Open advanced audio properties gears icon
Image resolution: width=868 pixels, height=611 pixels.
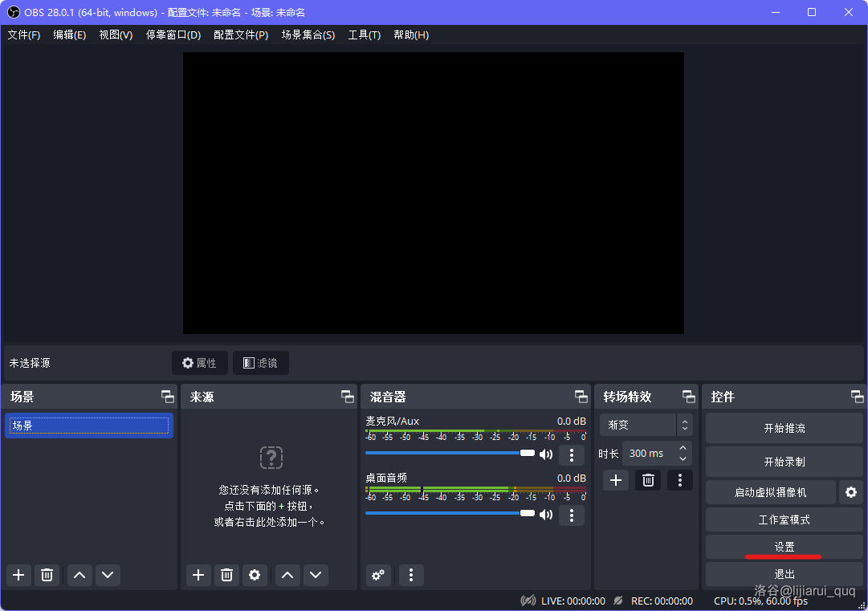[379, 575]
